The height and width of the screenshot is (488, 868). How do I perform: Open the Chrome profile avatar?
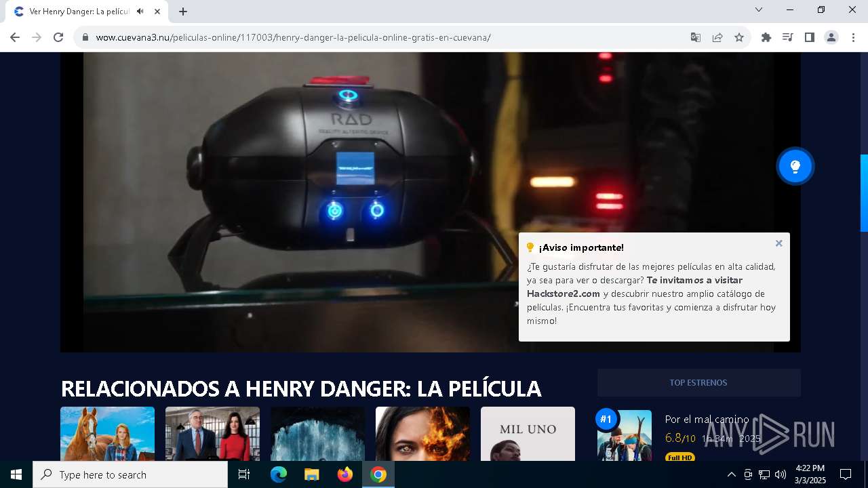[831, 37]
